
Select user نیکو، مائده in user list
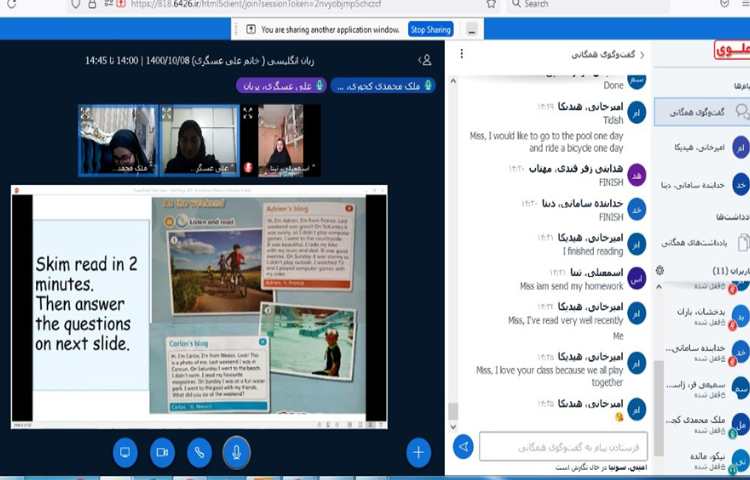coord(708,460)
